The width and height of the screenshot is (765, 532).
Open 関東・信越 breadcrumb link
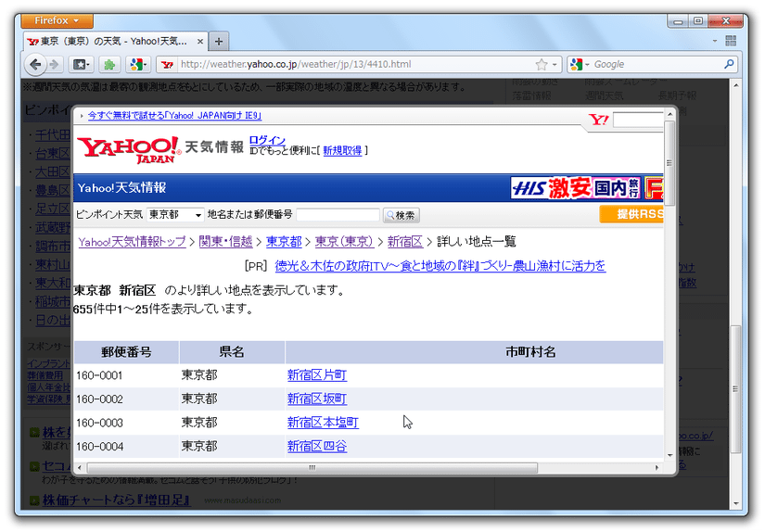(x=225, y=242)
